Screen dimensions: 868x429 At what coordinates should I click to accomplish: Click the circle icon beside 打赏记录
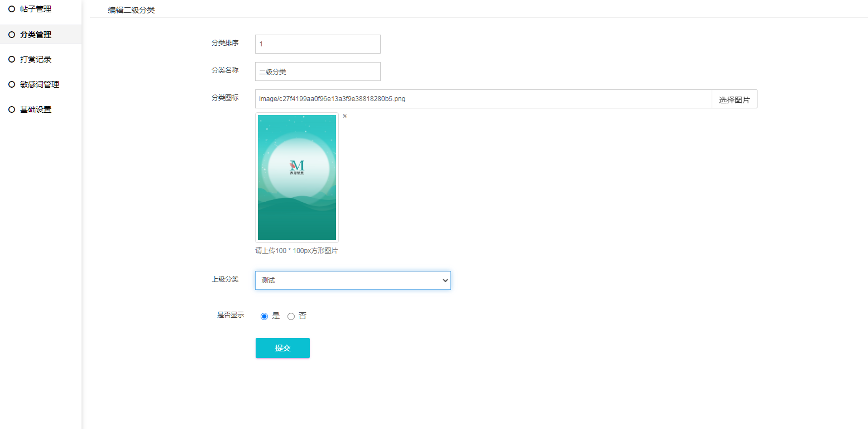click(12, 59)
